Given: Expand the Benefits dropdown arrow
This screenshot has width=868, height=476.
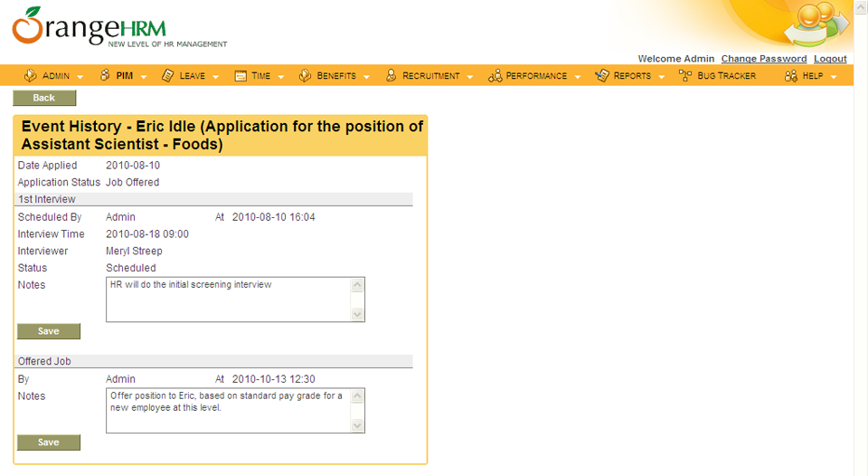Looking at the screenshot, I should [366, 77].
